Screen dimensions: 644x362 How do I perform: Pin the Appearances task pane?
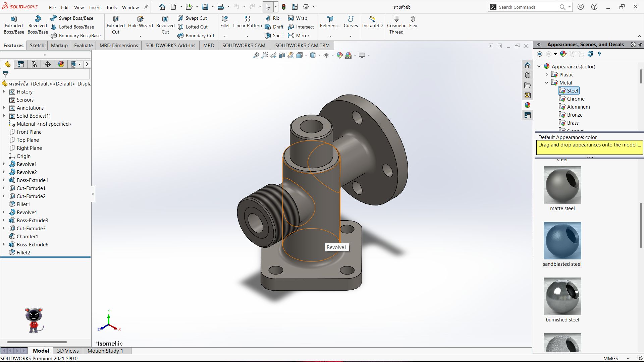click(x=640, y=45)
